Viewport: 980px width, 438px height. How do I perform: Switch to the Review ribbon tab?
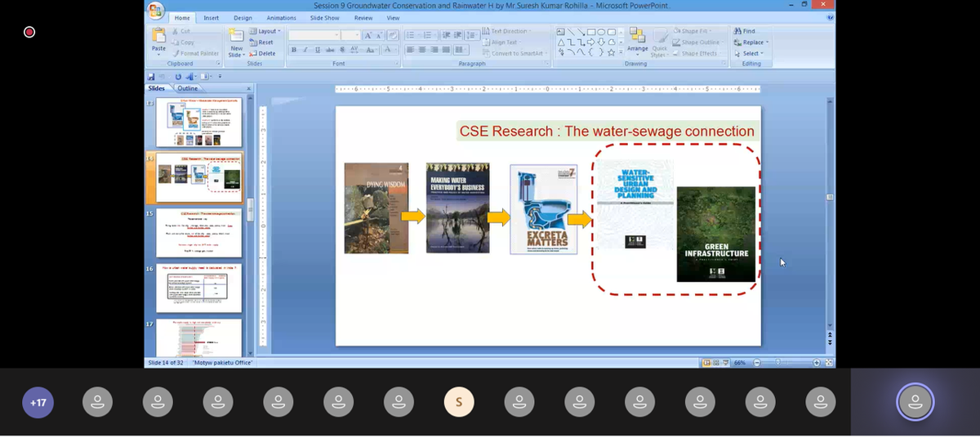[363, 18]
